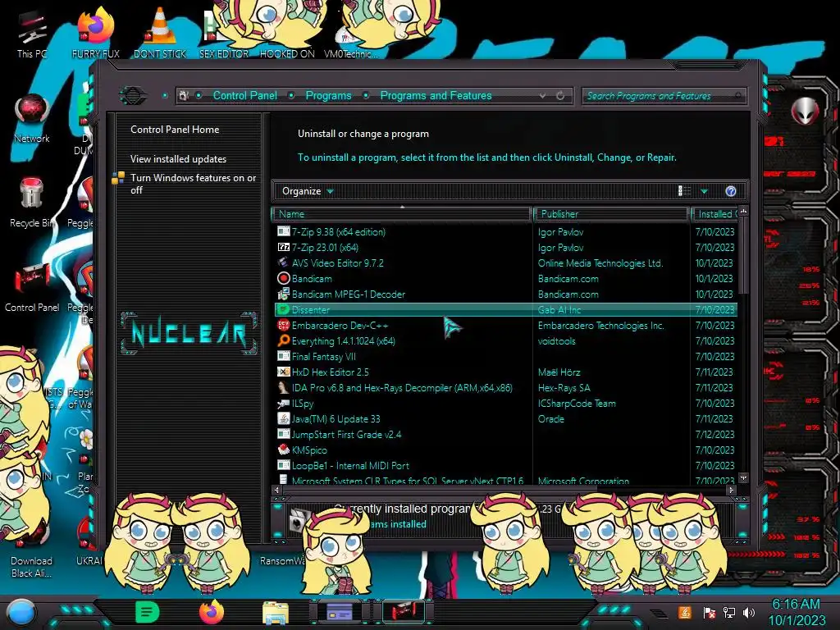Screen dimensions: 840x630
Task: Click Hex-Rays SA publisher cell
Action: pos(564,387)
